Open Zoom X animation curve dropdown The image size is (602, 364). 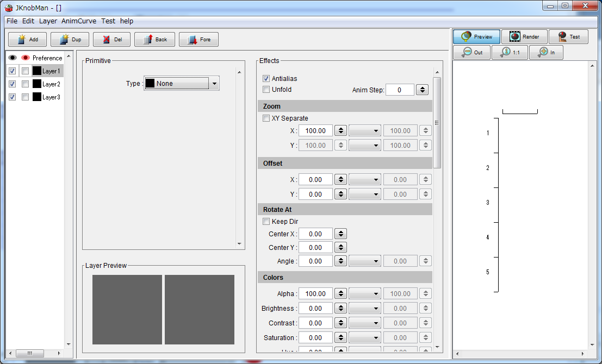point(365,131)
